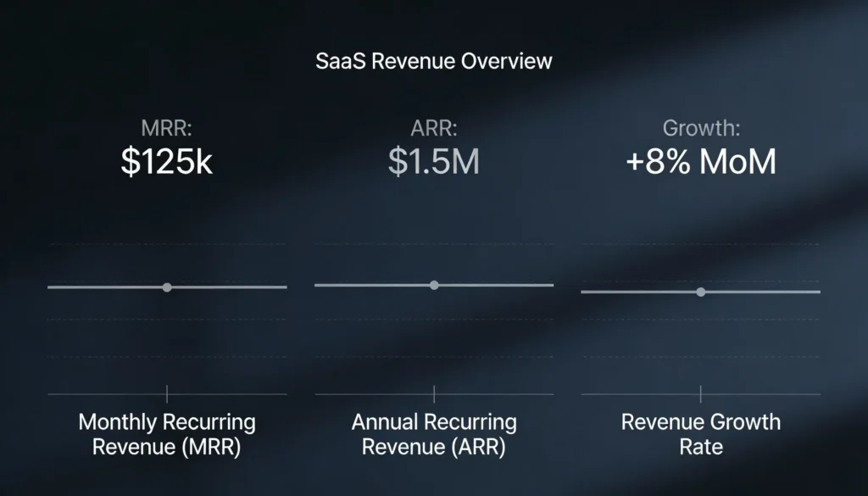This screenshot has height=496, width=868.
Task: Select the Growth chart's horizontal trend line
Action: tap(627, 292)
